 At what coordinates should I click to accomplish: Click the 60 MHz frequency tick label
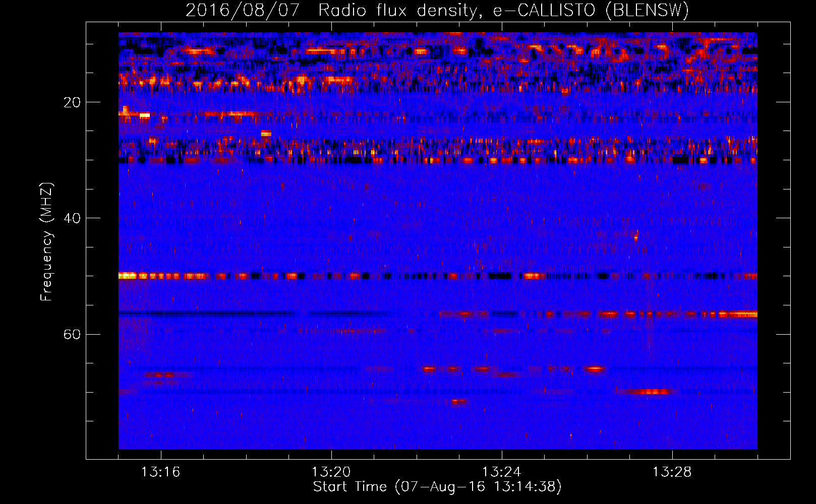[72, 334]
